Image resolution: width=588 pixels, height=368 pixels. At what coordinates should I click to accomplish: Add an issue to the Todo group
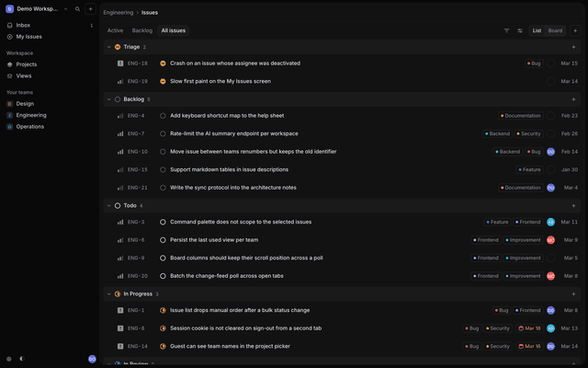click(x=573, y=206)
